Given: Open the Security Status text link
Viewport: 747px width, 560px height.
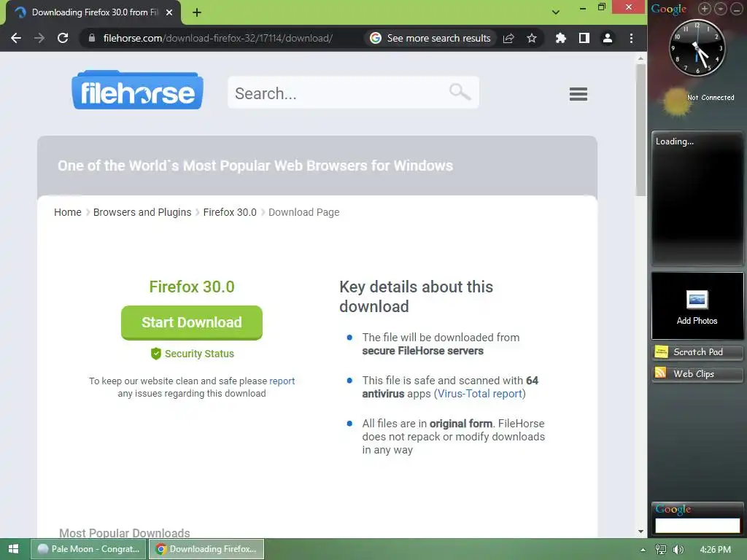Looking at the screenshot, I should click(199, 354).
